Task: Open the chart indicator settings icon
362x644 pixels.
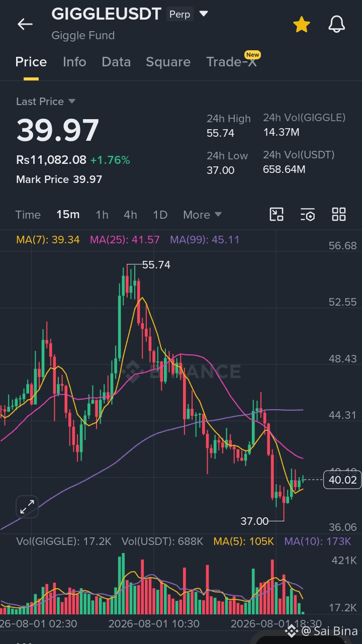Action: [308, 215]
